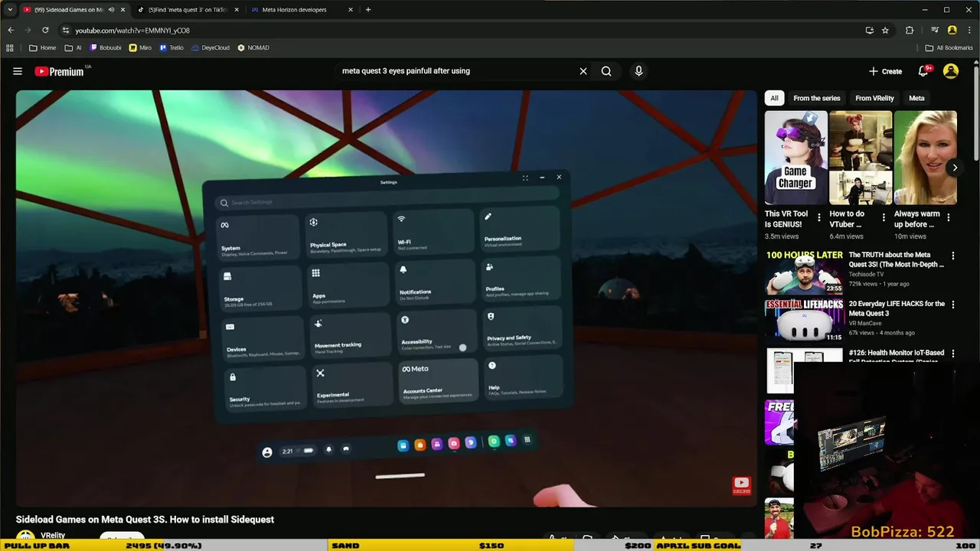Open options for 'How to do VTuber'

pyautogui.click(x=884, y=217)
